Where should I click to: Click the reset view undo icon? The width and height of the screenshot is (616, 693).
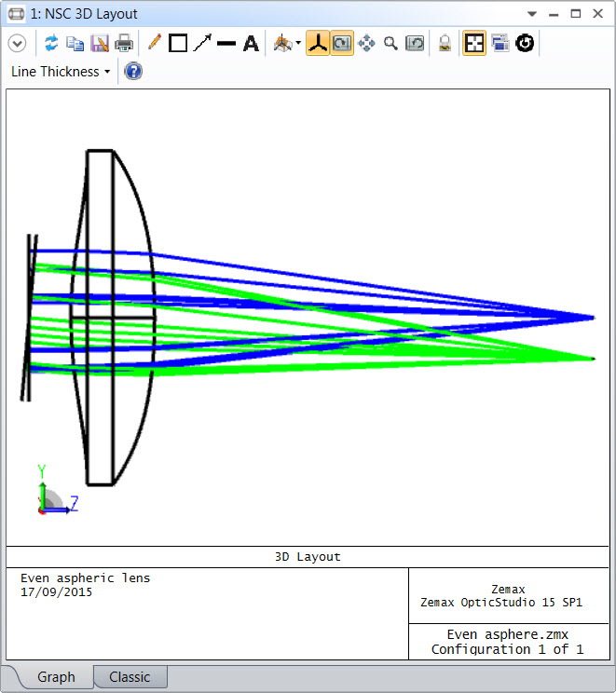click(x=415, y=43)
